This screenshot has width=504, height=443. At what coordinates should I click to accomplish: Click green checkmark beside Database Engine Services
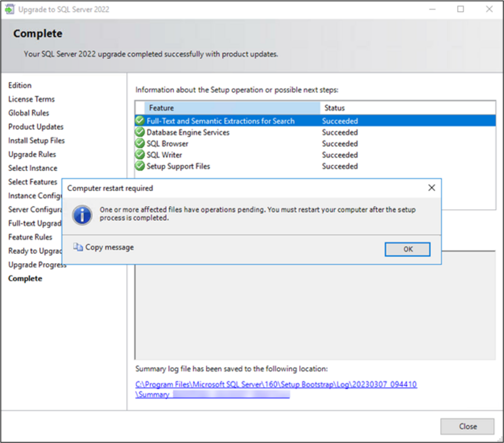pyautogui.click(x=140, y=133)
